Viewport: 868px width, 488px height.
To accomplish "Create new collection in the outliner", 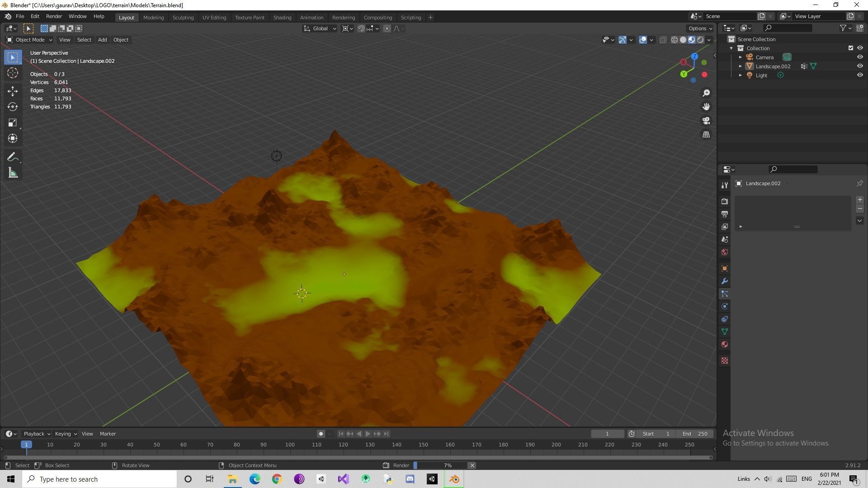I will click(x=859, y=28).
